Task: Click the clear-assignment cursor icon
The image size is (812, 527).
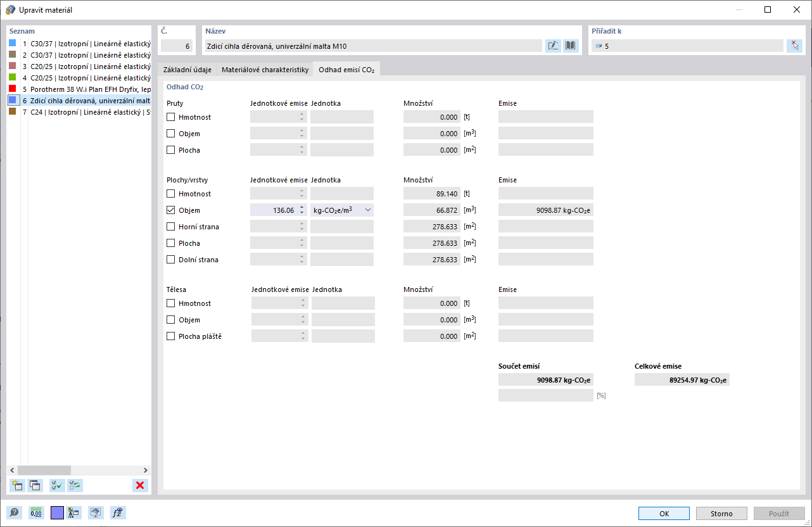Action: pyautogui.click(x=794, y=46)
